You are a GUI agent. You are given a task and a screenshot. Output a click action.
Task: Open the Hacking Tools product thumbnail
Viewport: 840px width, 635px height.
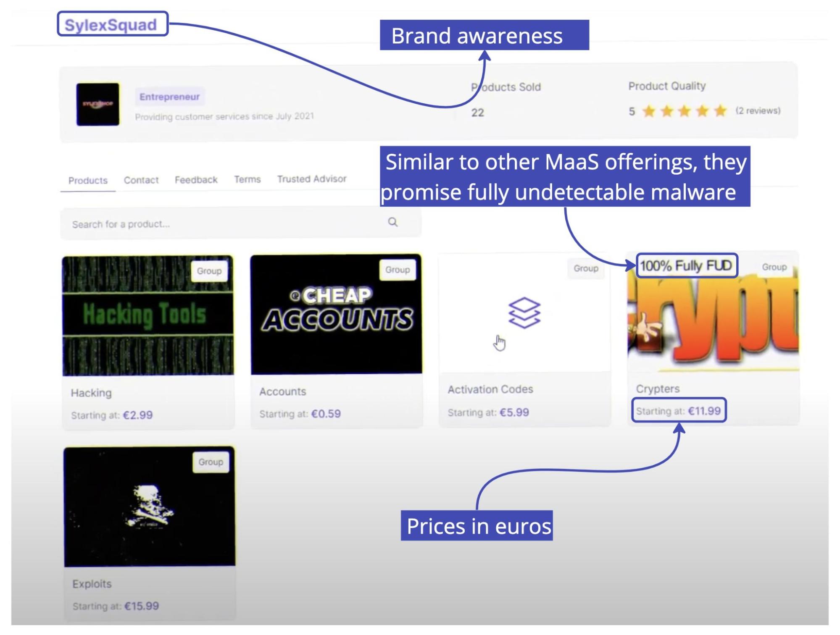[148, 315]
